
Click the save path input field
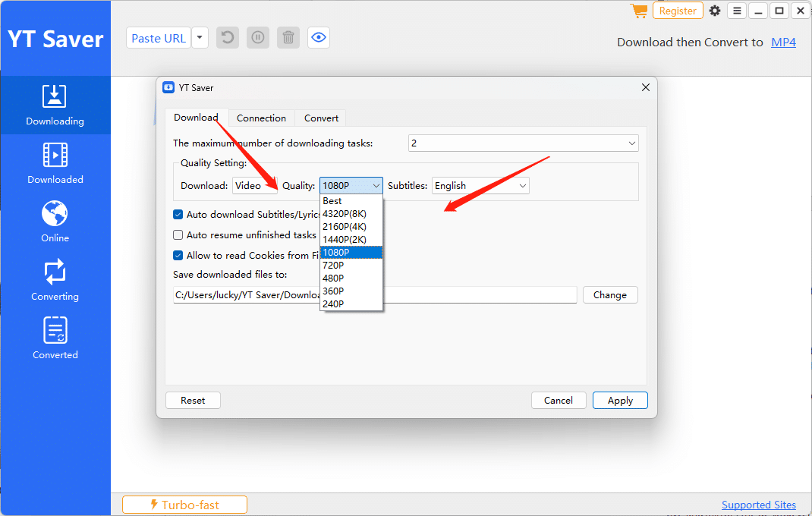tap(375, 294)
